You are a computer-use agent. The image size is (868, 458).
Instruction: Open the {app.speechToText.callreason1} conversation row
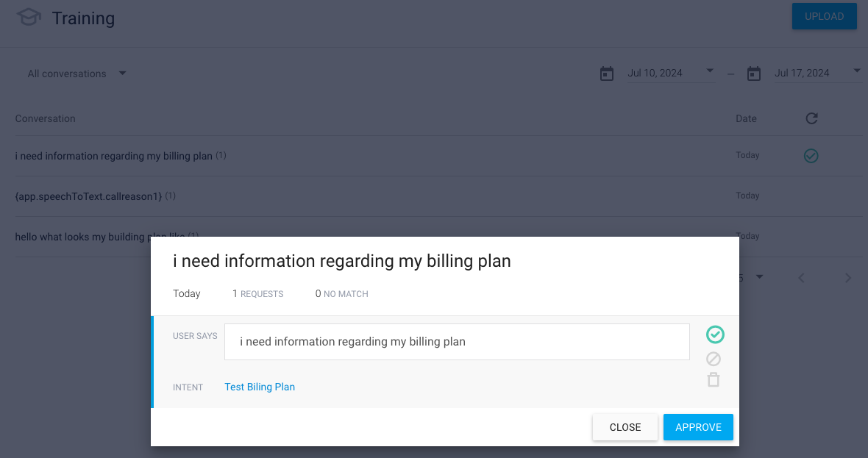click(438, 196)
